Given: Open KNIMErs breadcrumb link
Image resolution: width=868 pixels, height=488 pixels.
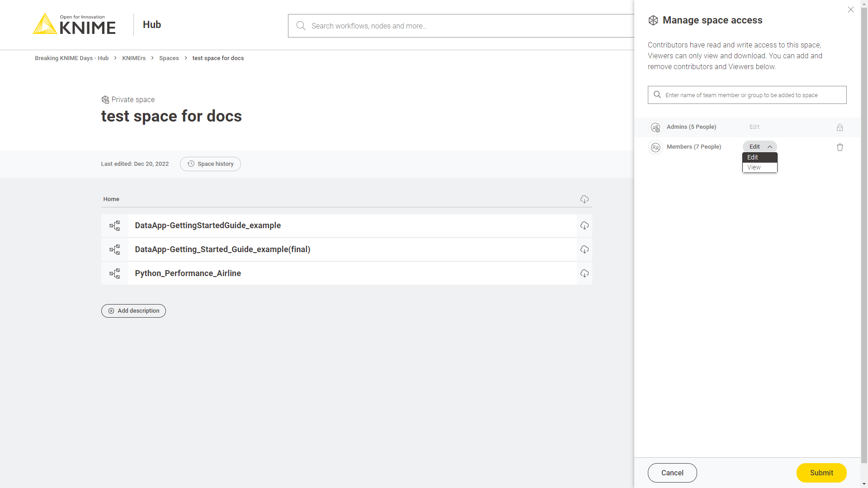Looking at the screenshot, I should pyautogui.click(x=134, y=58).
